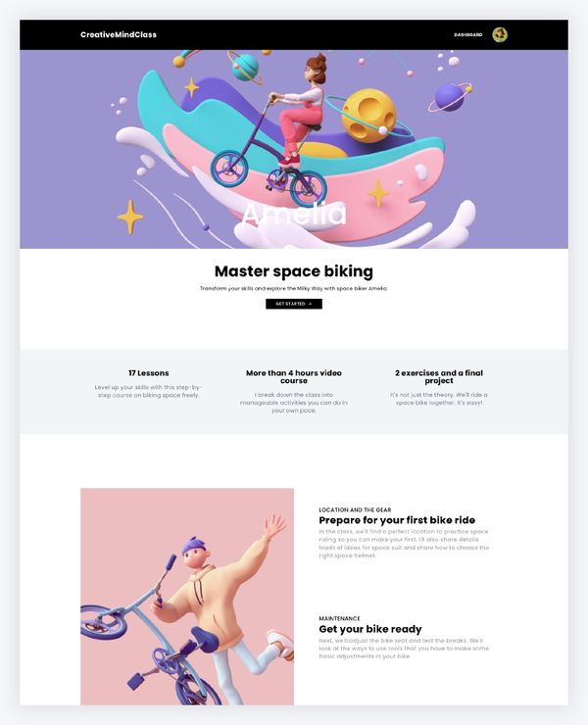Click the Get Started button
This screenshot has width=588, height=725.
pyautogui.click(x=294, y=304)
